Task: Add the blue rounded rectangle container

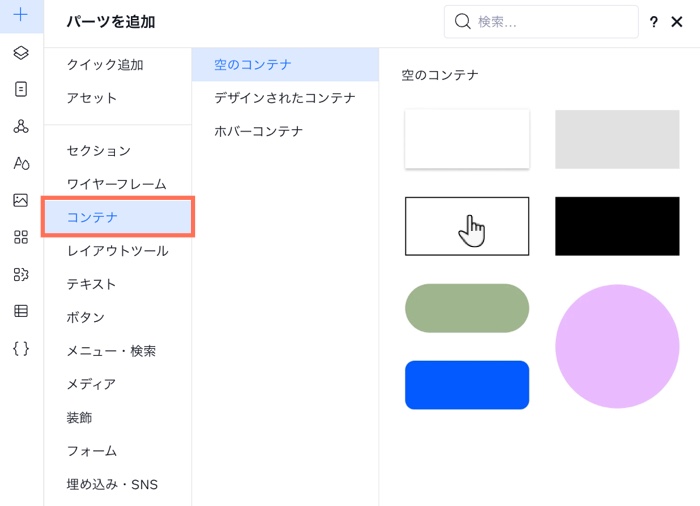Action: 467,385
